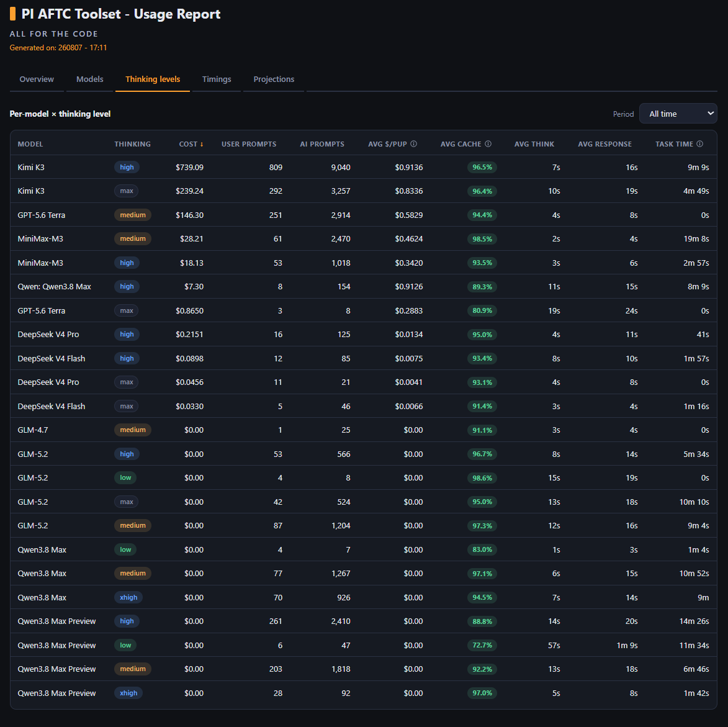This screenshot has width=728, height=727.
Task: Click the $0.0456 cost cell
Action: pyautogui.click(x=189, y=382)
